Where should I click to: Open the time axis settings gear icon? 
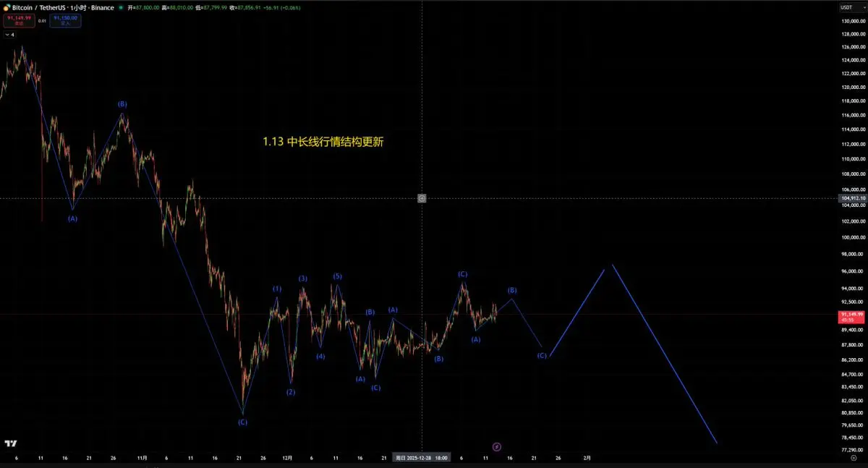point(854,458)
